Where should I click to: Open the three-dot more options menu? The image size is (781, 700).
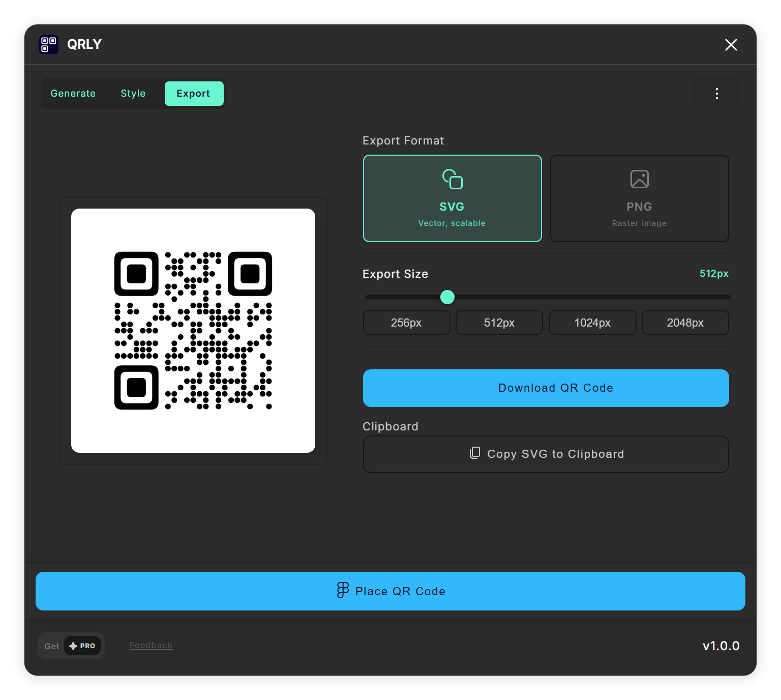717,94
